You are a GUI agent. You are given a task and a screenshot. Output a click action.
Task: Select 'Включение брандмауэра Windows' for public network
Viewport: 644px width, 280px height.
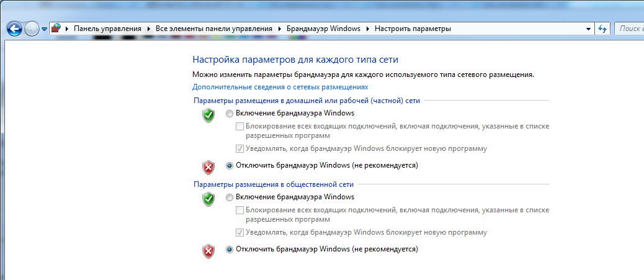230,197
